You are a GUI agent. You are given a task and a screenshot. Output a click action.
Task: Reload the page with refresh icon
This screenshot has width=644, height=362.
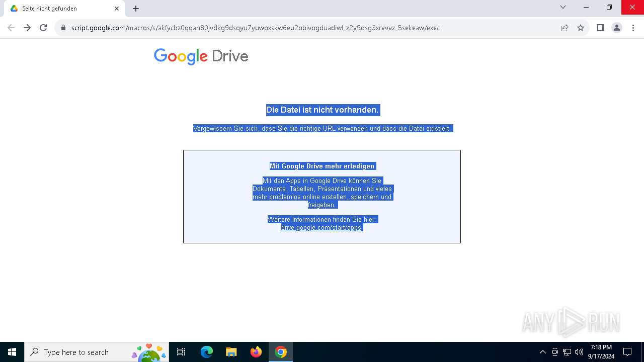point(43,28)
